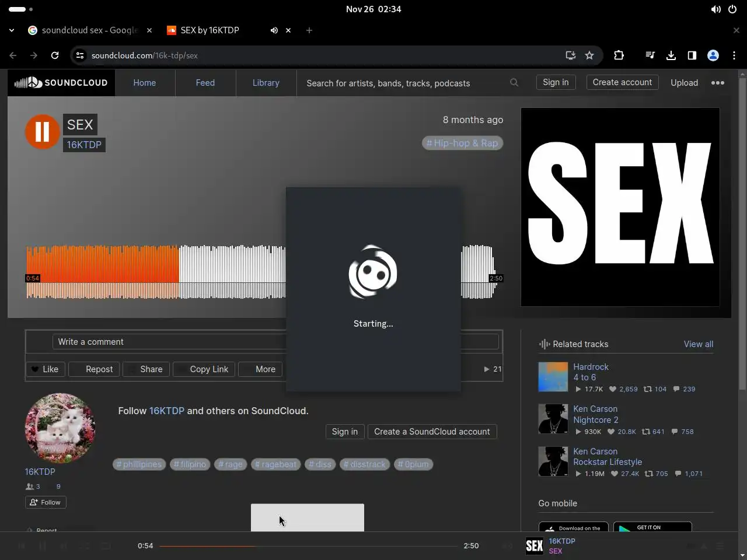
Task: Click Create a SoundCloud account button
Action: pos(432,432)
